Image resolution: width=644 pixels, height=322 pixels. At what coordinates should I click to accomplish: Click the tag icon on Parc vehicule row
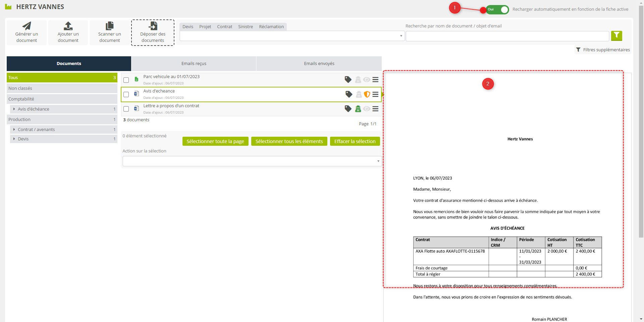pos(348,80)
